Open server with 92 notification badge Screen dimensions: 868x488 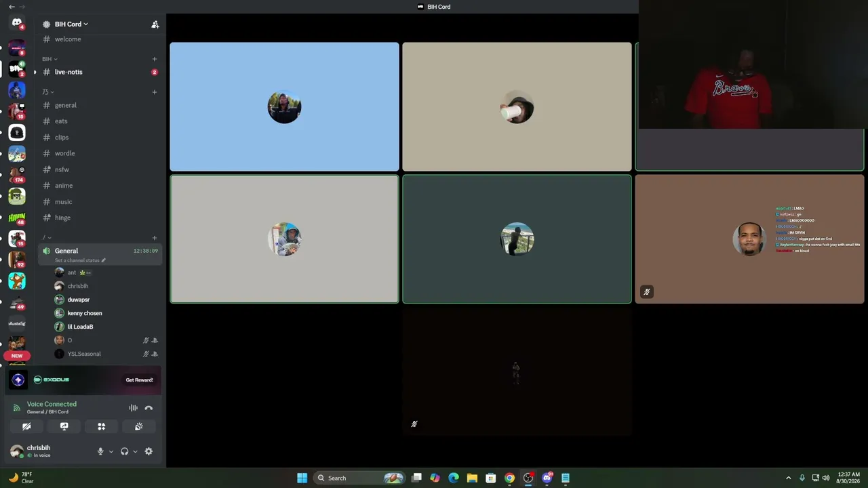[x=17, y=260]
